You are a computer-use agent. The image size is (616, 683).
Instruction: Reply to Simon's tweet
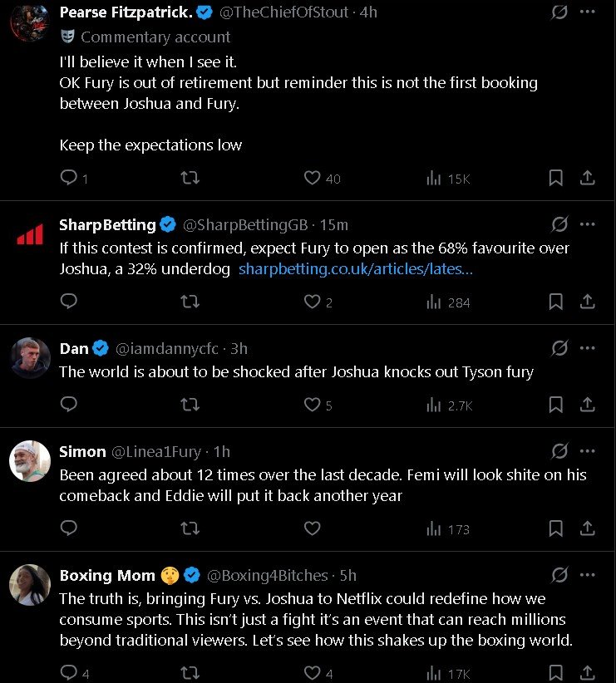coord(69,528)
